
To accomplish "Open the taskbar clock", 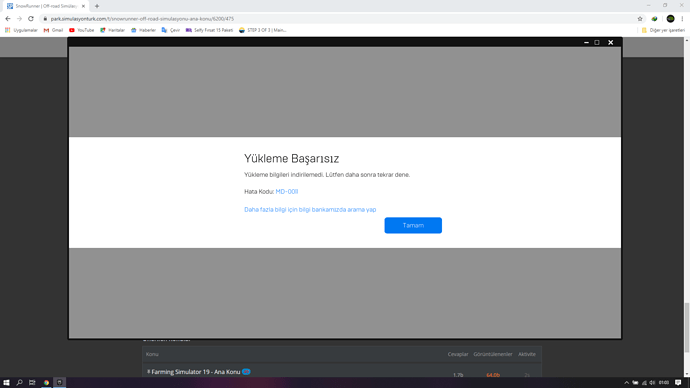I will click(x=664, y=383).
